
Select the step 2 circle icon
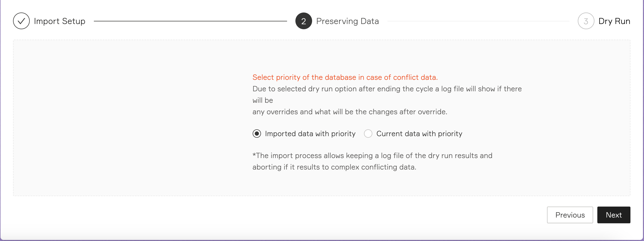[x=303, y=21]
